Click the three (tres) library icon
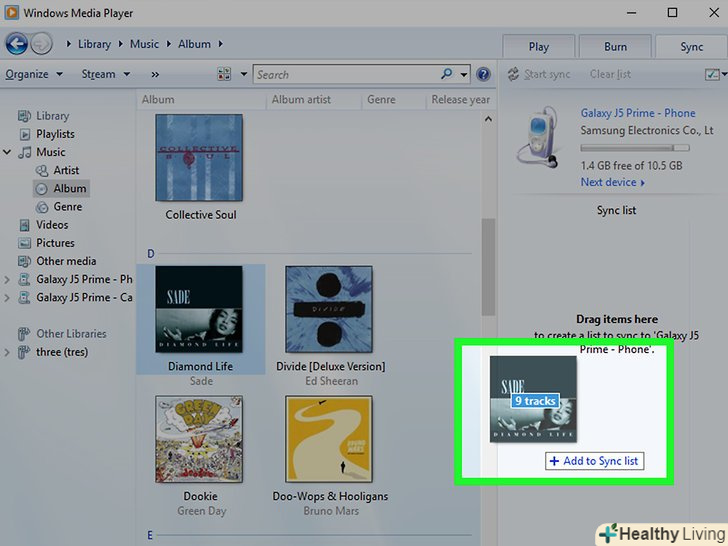 24,352
